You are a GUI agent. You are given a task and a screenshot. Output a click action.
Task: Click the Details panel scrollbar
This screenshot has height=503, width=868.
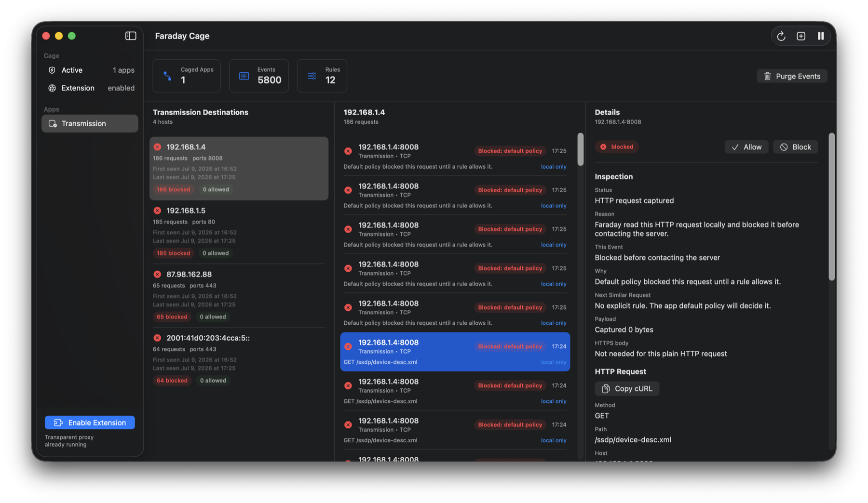pyautogui.click(x=831, y=206)
